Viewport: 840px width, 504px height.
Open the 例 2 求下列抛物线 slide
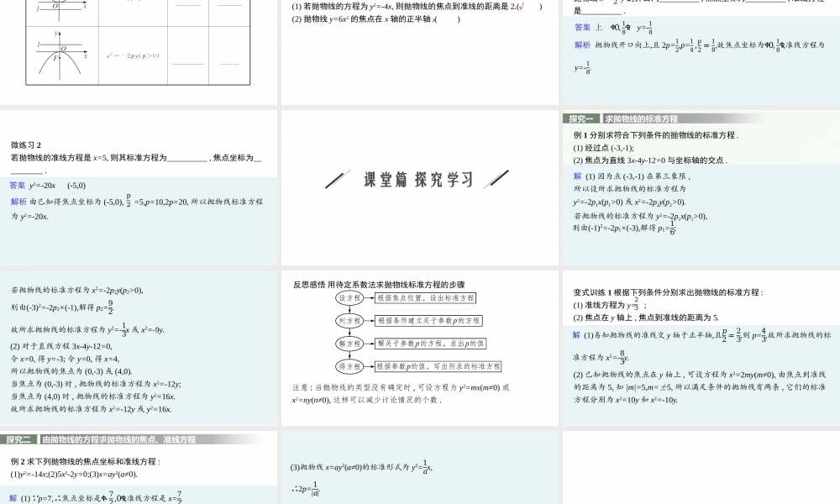(x=139, y=468)
